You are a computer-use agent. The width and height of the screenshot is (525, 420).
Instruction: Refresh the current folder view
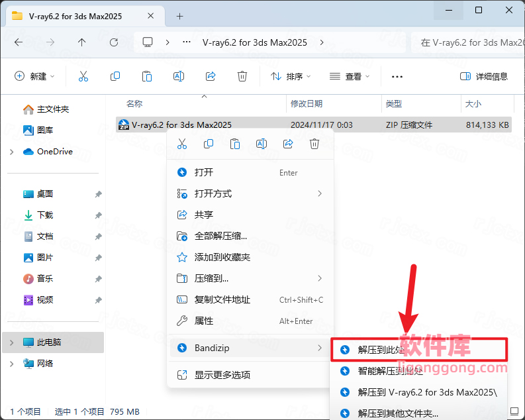click(x=114, y=42)
